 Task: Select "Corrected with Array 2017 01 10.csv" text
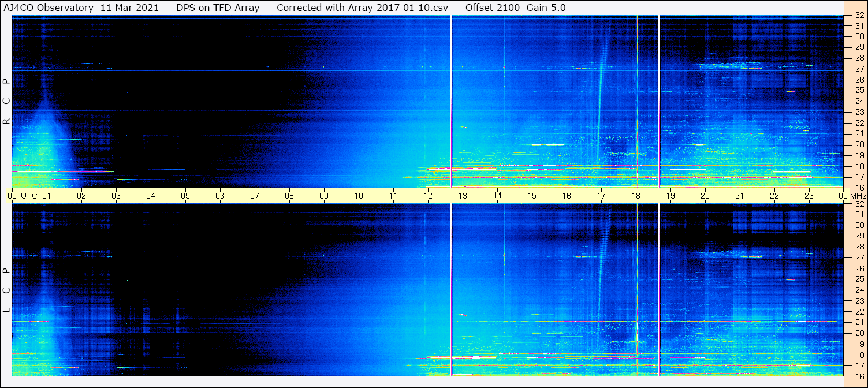point(363,8)
